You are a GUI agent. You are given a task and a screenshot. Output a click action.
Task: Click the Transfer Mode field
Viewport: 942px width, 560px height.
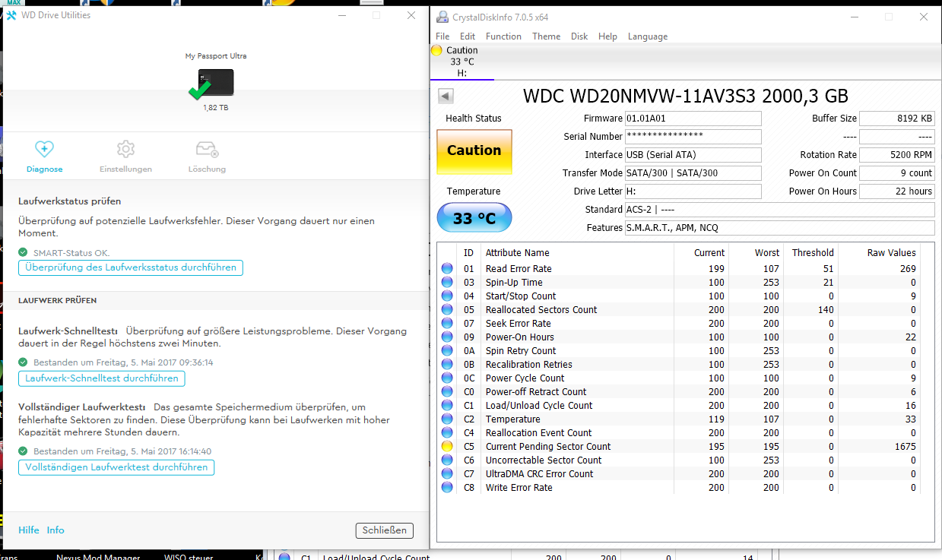point(693,173)
